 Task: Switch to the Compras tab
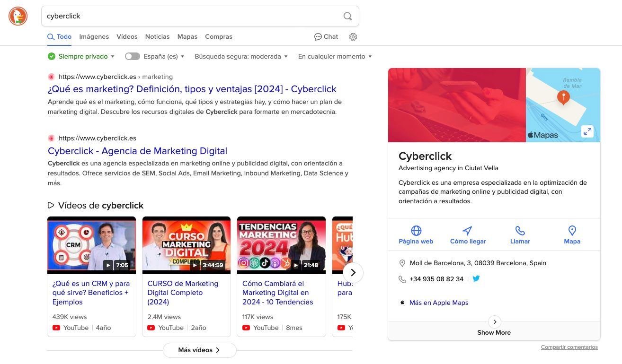click(219, 37)
